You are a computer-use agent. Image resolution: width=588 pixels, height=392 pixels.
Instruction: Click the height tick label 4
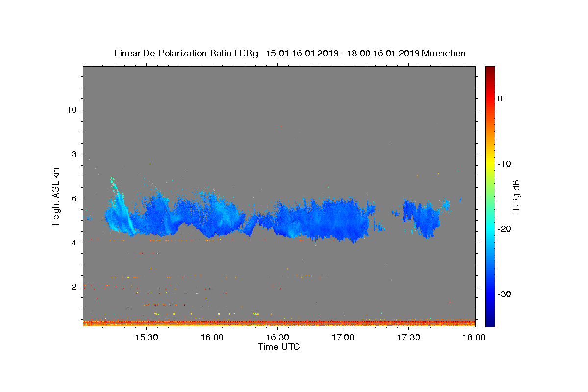point(73,243)
